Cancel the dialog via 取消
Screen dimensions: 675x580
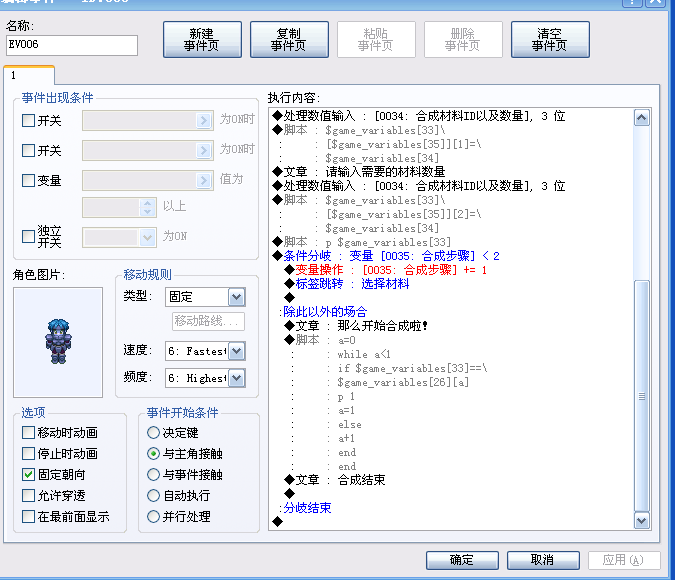pos(543,560)
